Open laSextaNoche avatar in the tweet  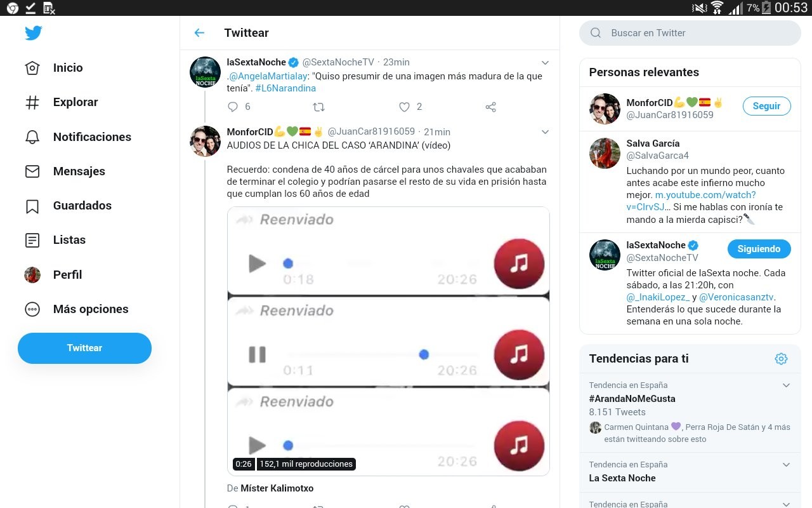[206, 72]
